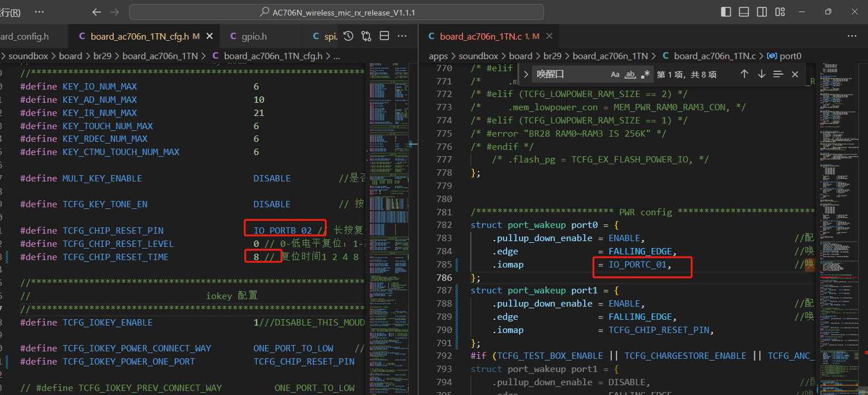This screenshot has height=395, width=868.
Task: Open the 运行(R) menu
Action: [x=10, y=12]
